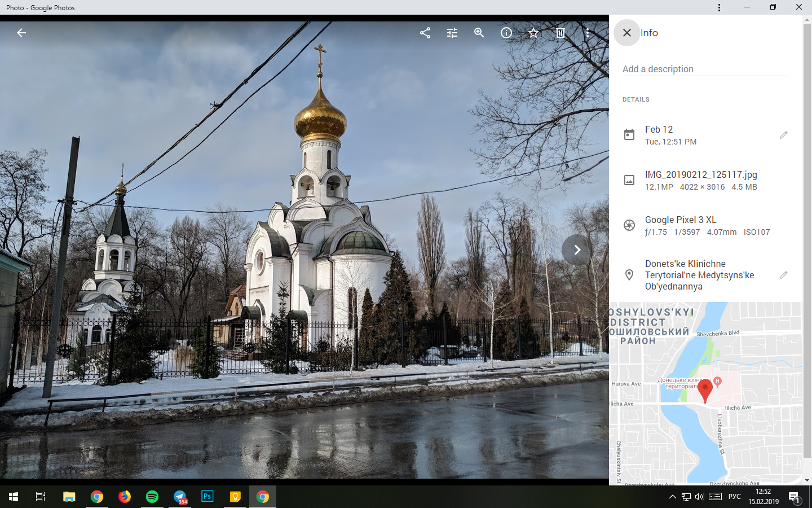Viewport: 812px width, 508px height.
Task: Click the Donets'ke Klinichne location name
Action: (700, 275)
